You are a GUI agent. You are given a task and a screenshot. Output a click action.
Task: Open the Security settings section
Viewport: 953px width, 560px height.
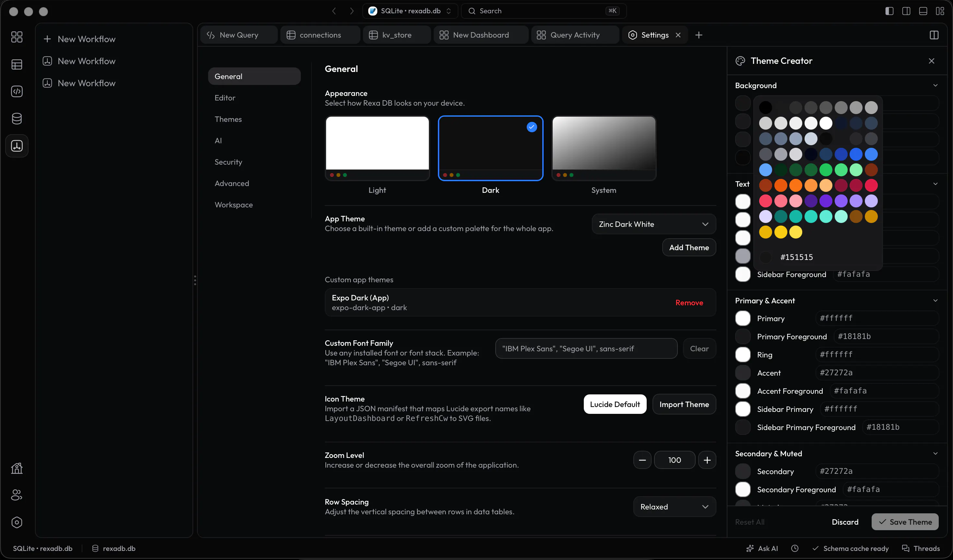pos(254,162)
